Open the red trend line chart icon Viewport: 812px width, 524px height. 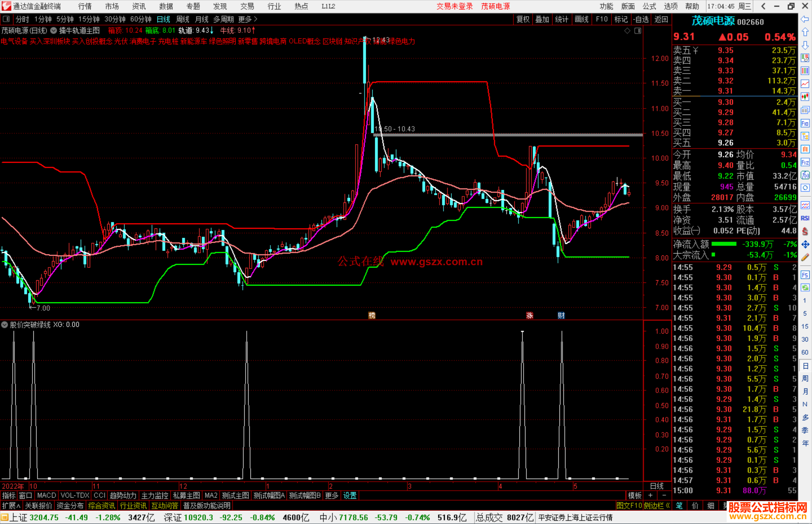(x=805, y=84)
